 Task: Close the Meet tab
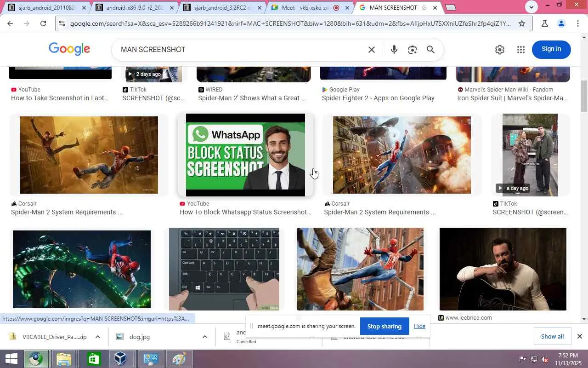347,8
